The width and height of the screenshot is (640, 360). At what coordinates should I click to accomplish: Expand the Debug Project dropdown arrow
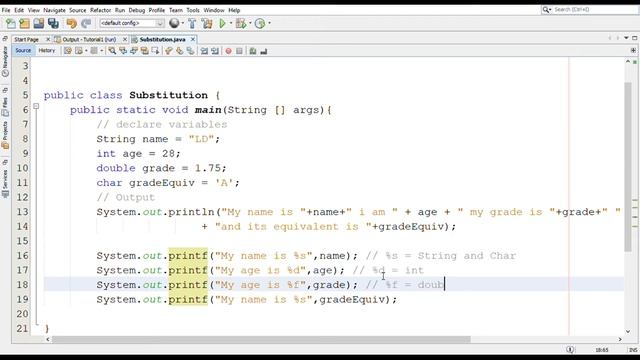click(250, 23)
